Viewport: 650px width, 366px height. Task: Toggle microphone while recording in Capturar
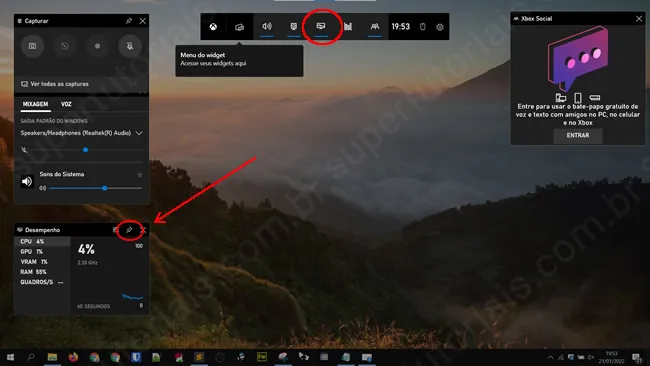[x=130, y=46]
